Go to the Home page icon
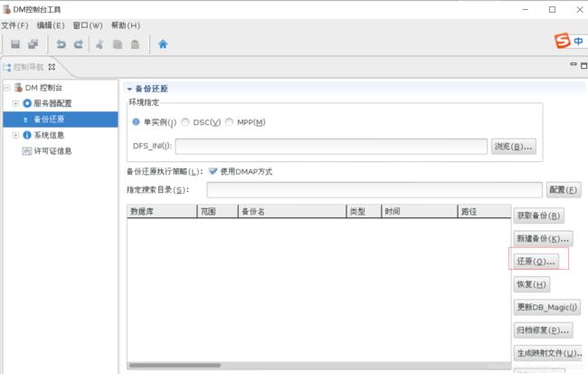The height and width of the screenshot is (374, 588). 163,44
